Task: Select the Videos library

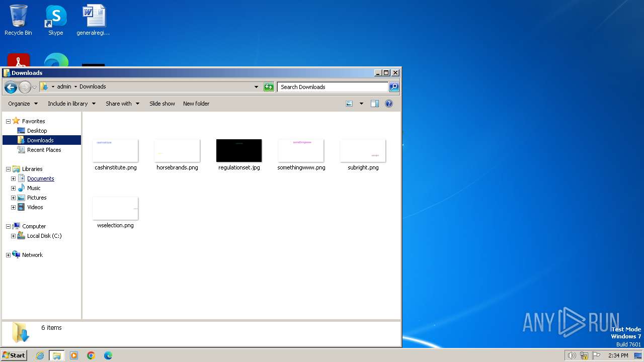Action: pyautogui.click(x=35, y=207)
